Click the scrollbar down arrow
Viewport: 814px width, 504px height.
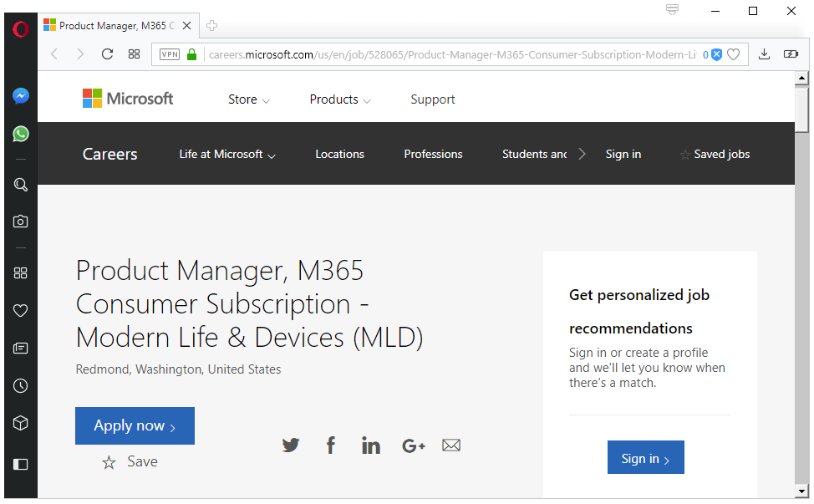tap(802, 491)
